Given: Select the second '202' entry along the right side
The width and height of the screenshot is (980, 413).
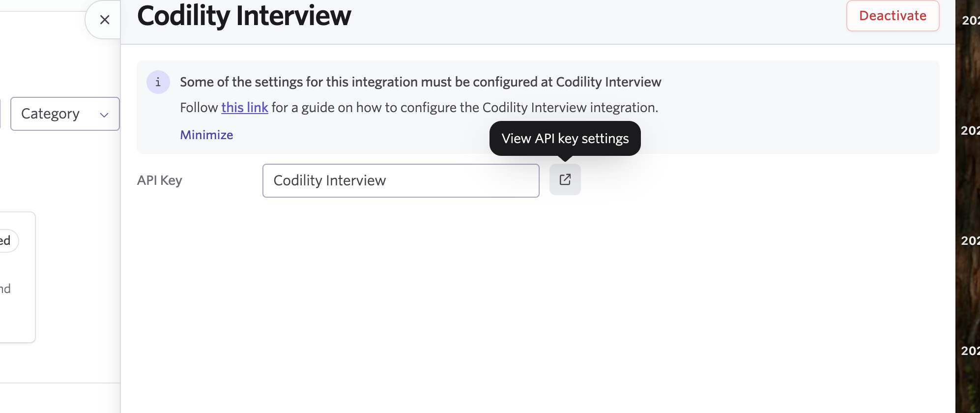Looking at the screenshot, I should click(x=971, y=131).
